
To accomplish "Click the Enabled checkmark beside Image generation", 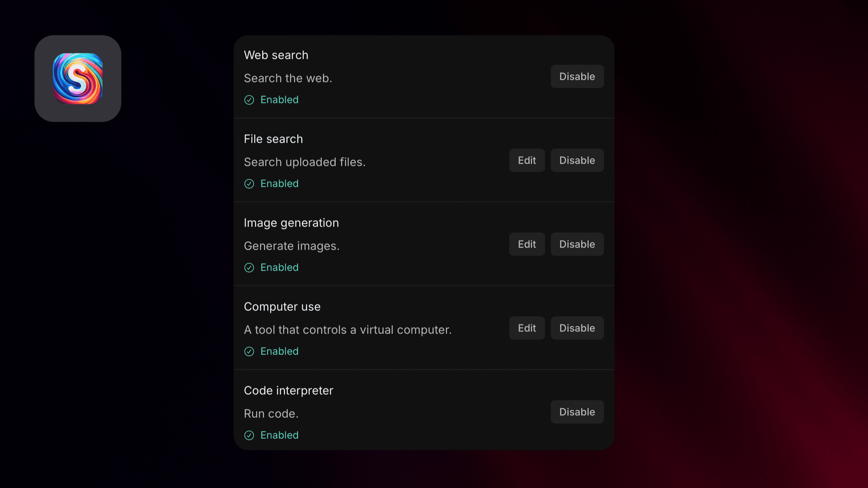I will (249, 267).
